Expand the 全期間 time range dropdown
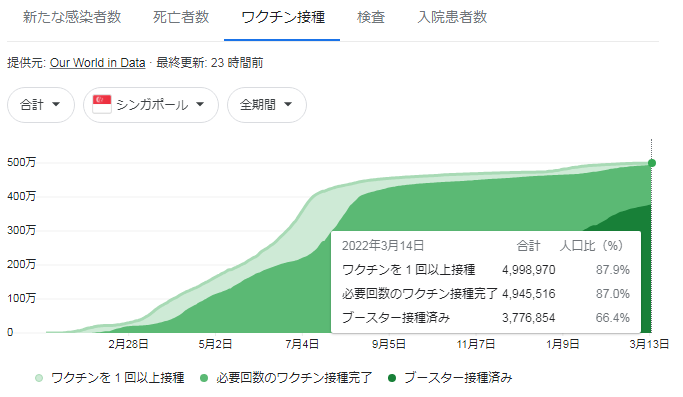 267,105
